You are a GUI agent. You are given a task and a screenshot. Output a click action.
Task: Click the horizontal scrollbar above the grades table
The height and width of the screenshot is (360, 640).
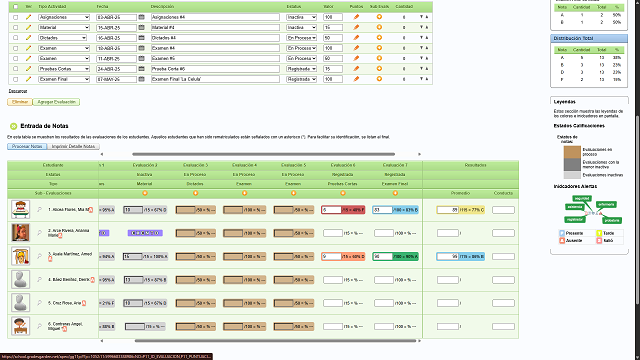263,154
